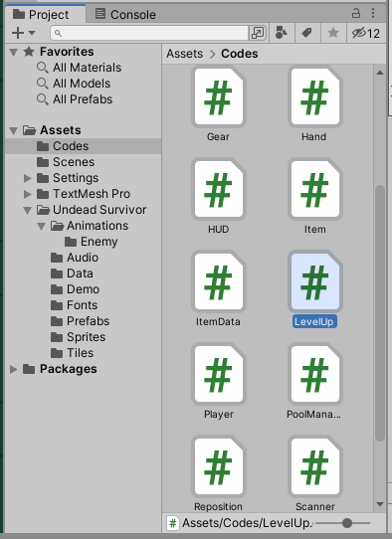
Task: Click the Assets breadcrumb link
Action: (185, 54)
